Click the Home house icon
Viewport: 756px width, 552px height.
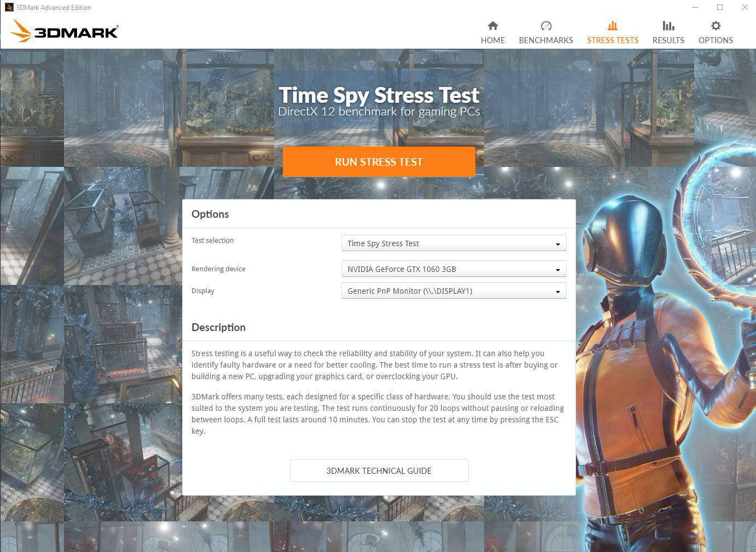[493, 26]
